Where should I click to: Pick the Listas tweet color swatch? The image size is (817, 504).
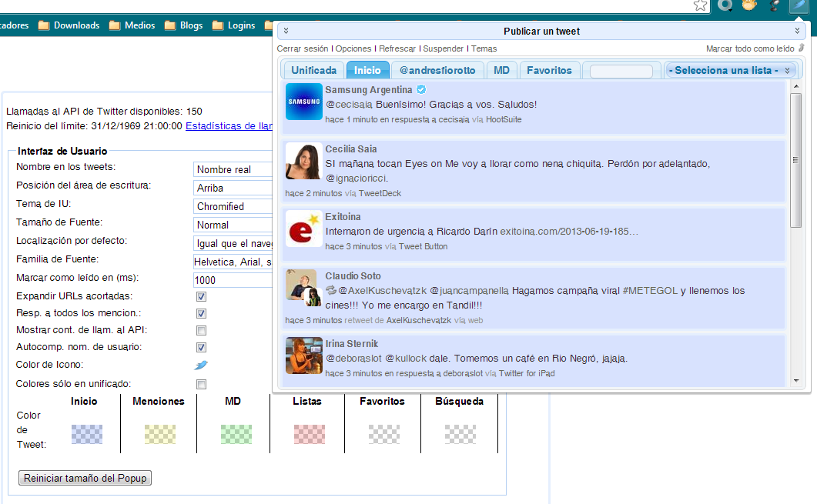pos(309,434)
